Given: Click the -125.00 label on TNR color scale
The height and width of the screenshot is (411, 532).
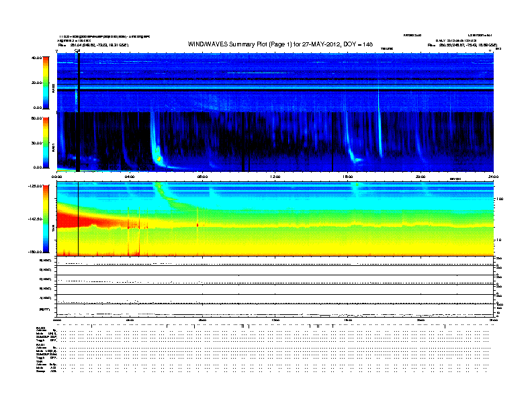Looking at the screenshot, I should (x=35, y=186).
